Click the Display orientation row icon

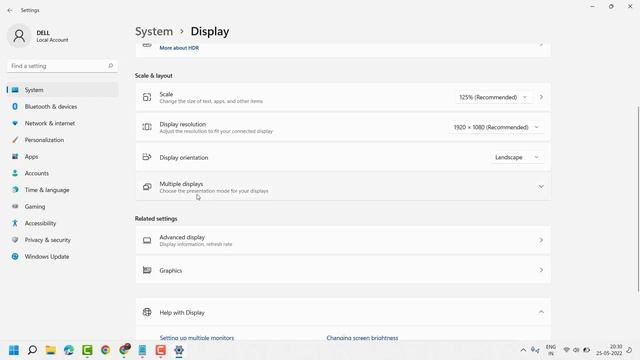(147, 157)
